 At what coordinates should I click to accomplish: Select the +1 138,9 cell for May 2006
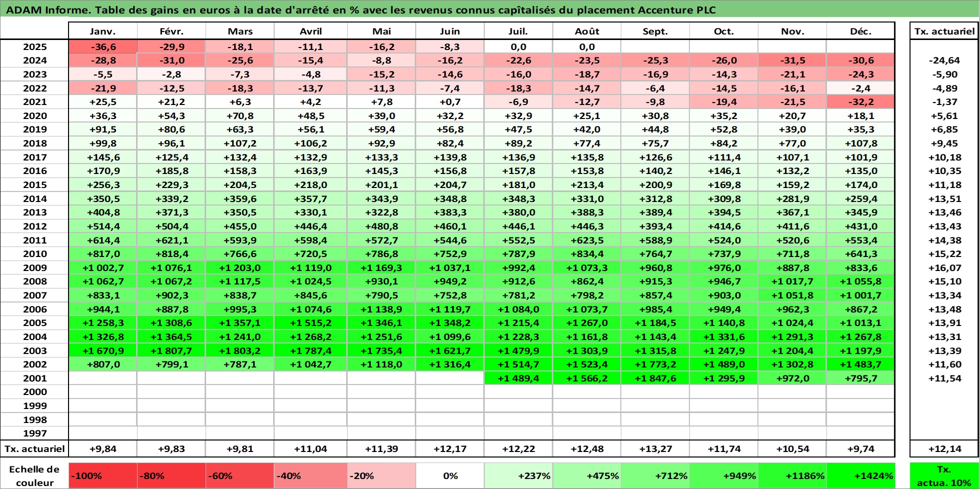381,309
